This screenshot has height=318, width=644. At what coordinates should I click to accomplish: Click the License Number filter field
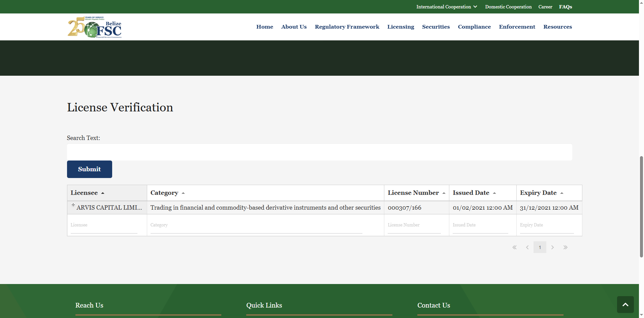(414, 225)
